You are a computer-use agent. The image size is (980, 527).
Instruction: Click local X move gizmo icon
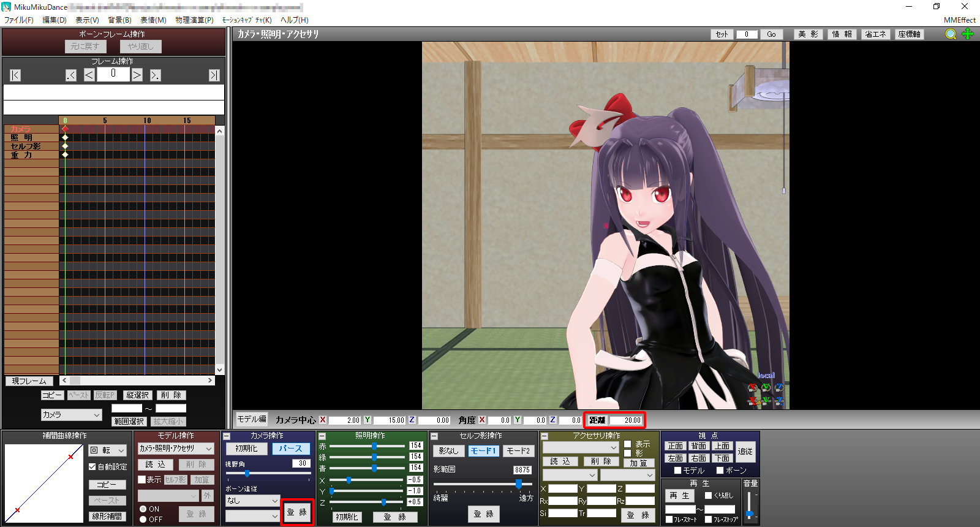pyautogui.click(x=753, y=401)
